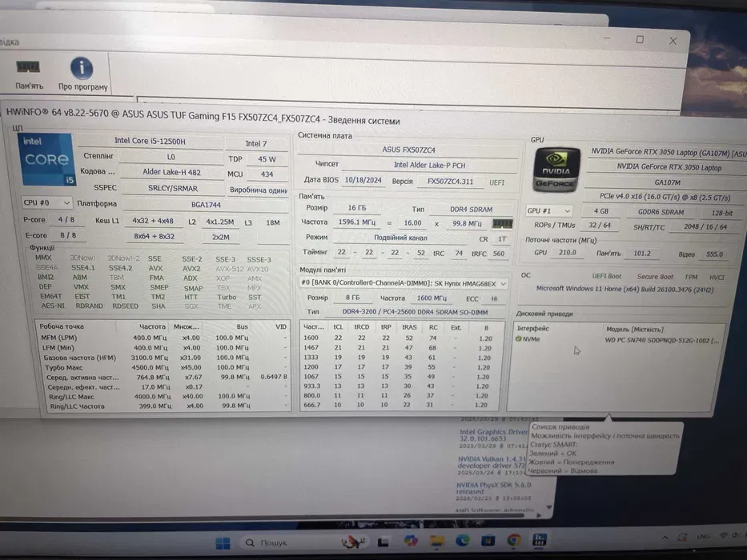Click the NVIDIA GeForce logo
The height and width of the screenshot is (560, 747).
(556, 170)
